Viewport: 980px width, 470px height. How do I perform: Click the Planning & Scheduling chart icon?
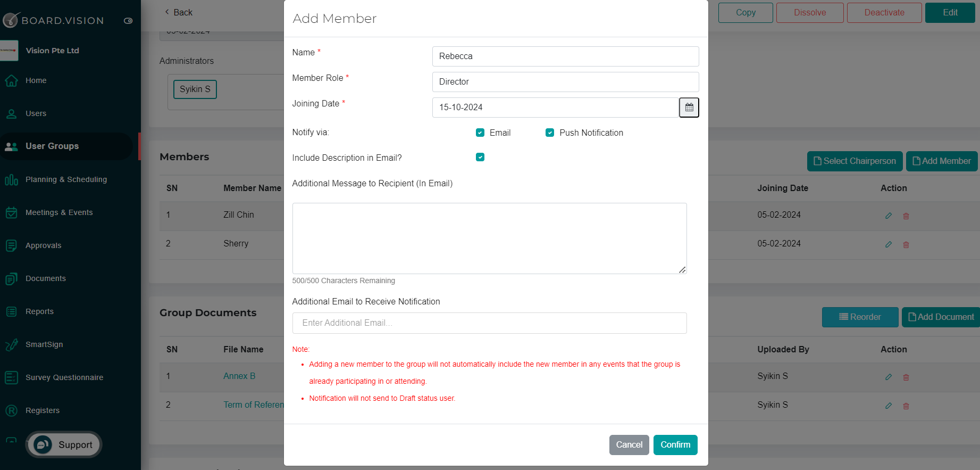click(11, 180)
